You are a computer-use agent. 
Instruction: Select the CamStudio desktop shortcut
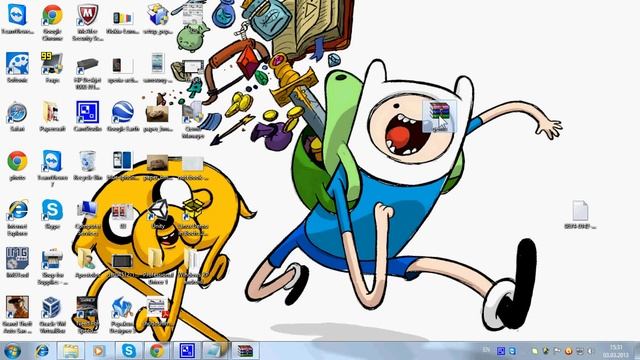click(87, 112)
